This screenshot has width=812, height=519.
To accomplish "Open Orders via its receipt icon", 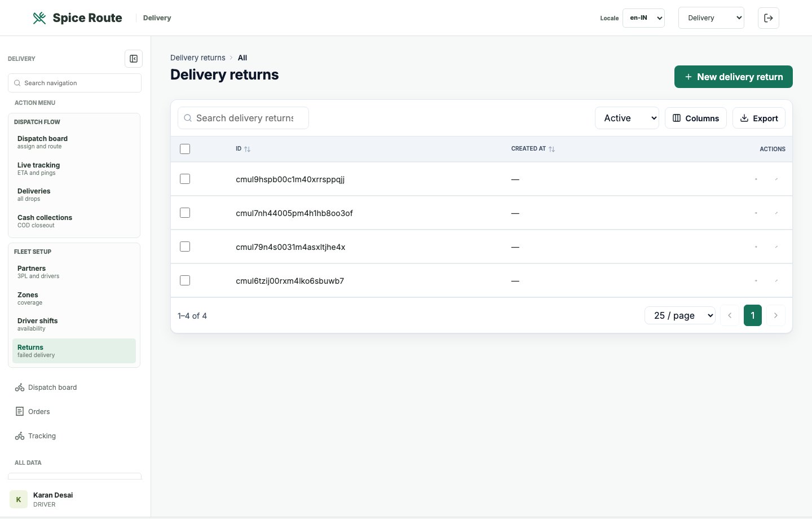I will pos(20,411).
